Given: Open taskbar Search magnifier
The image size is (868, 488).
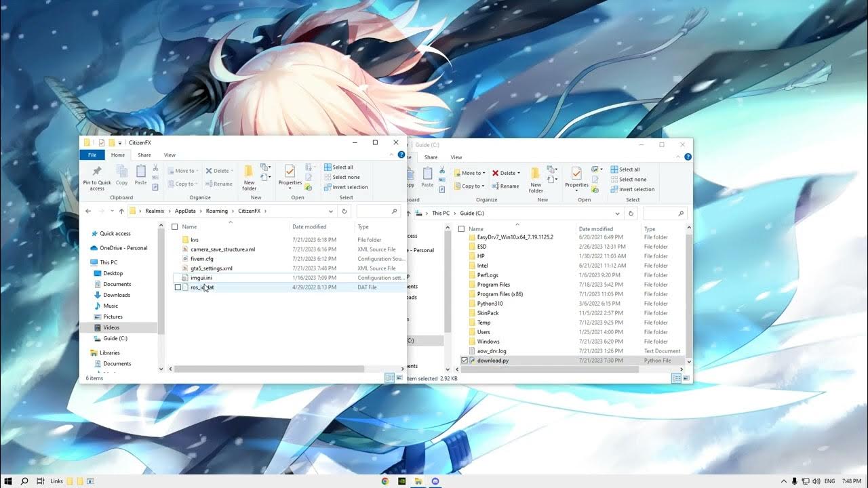Looking at the screenshot, I should point(25,481).
